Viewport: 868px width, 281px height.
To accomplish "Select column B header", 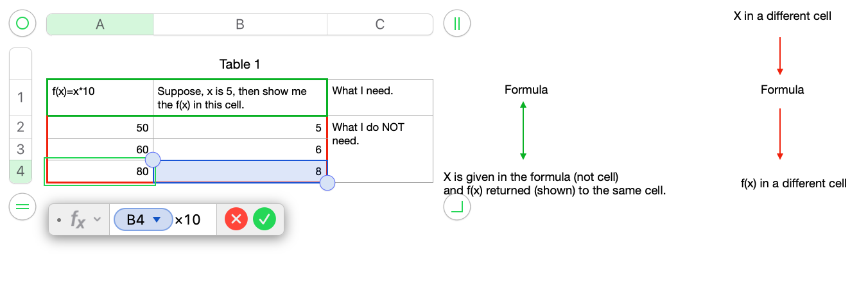I will pyautogui.click(x=239, y=24).
